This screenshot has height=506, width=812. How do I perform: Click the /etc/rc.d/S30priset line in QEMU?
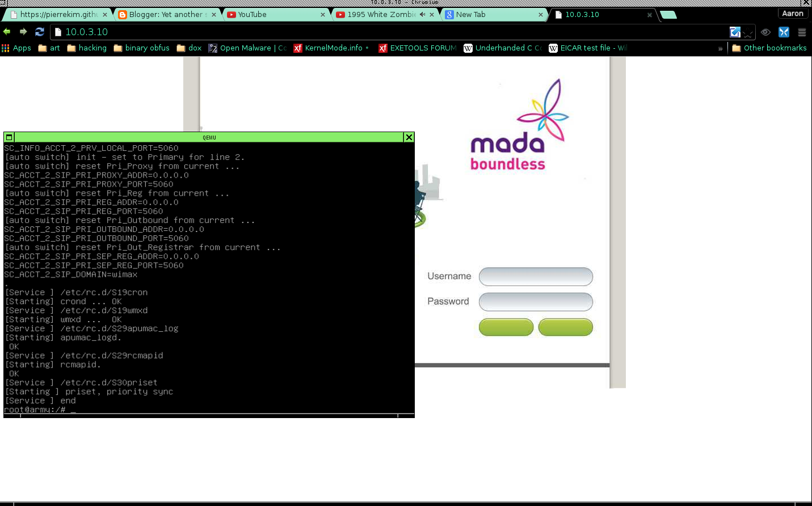click(109, 383)
